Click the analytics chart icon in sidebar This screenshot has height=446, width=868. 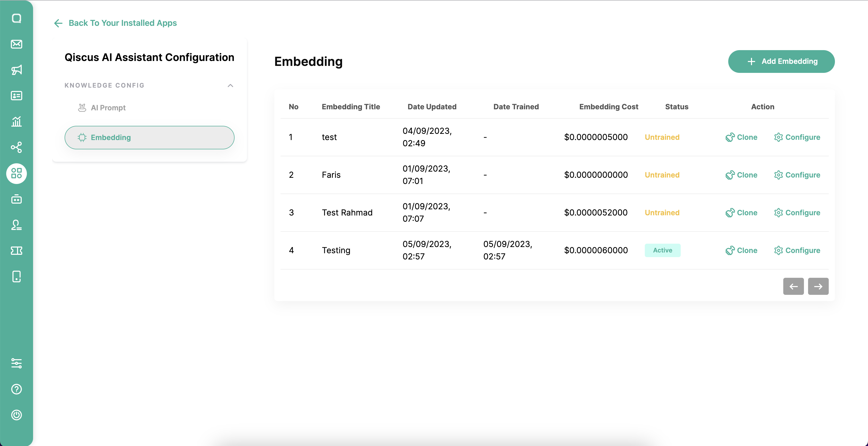[16, 121]
